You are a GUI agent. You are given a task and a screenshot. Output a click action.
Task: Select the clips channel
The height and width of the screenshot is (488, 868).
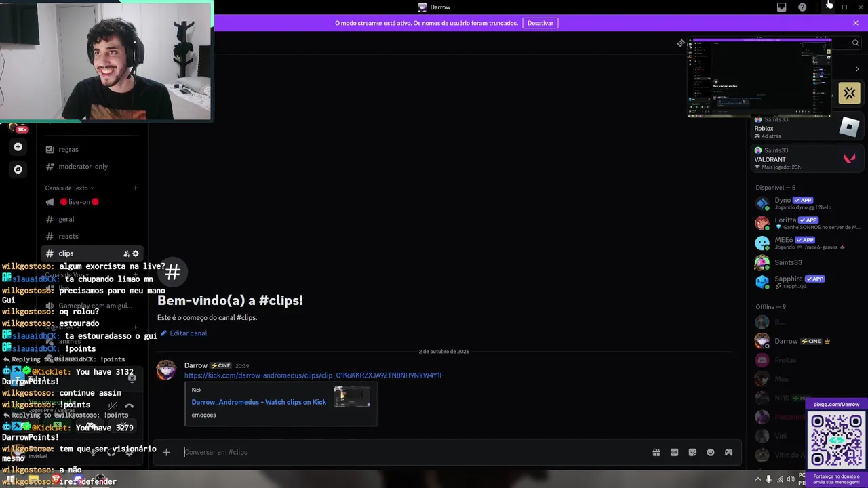(x=92, y=253)
